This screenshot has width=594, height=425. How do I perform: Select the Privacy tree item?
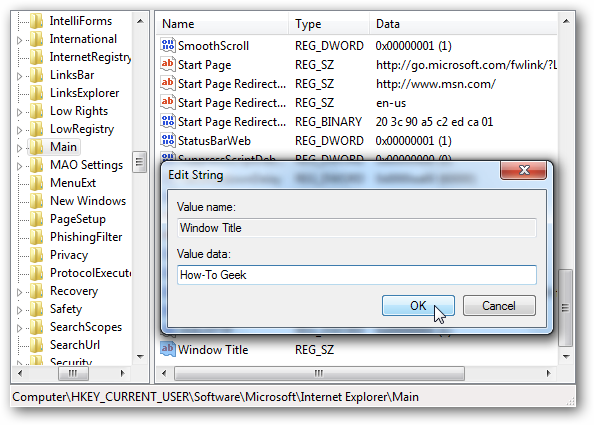pos(69,255)
